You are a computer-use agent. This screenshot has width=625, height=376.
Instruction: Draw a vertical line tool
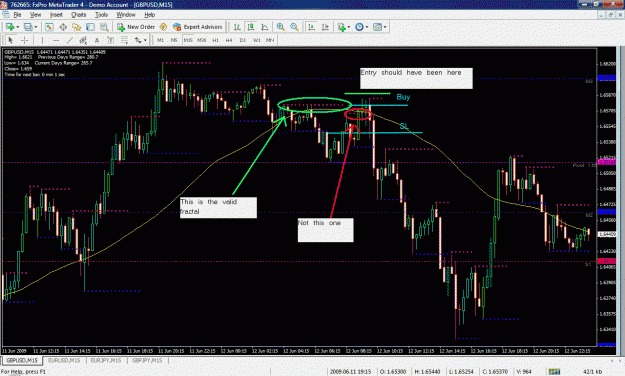click(x=42, y=40)
